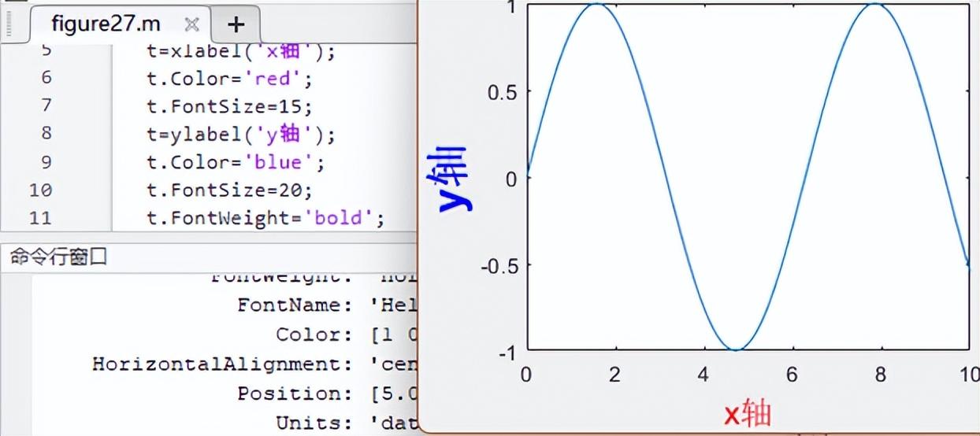This screenshot has height=436, width=980.
Task: Click the x-axis tick label 6
Action: [x=792, y=374]
